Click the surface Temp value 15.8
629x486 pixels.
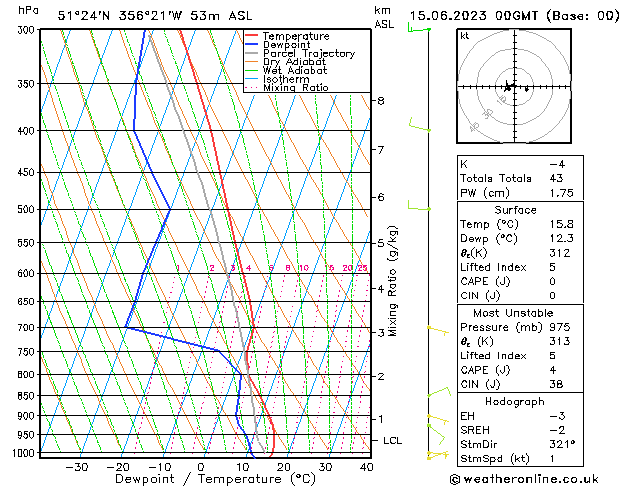562,224
